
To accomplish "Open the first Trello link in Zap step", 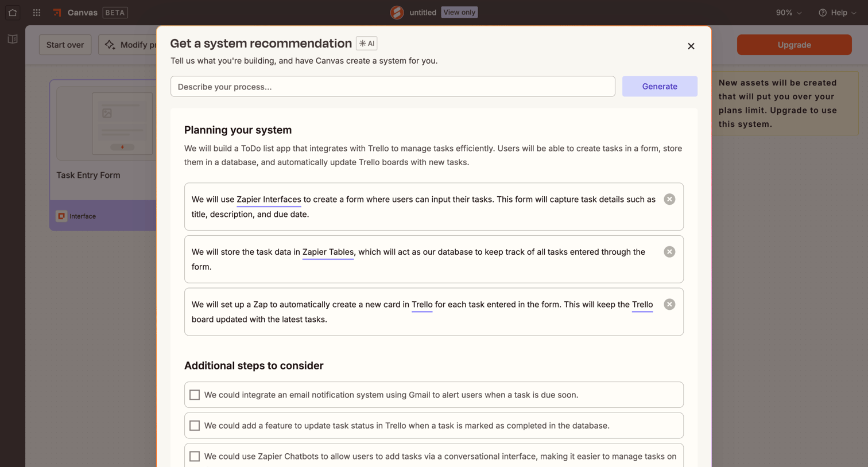I will 422,305.
